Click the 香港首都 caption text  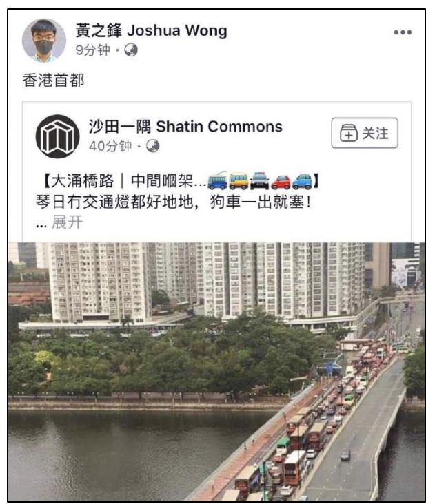coord(53,81)
